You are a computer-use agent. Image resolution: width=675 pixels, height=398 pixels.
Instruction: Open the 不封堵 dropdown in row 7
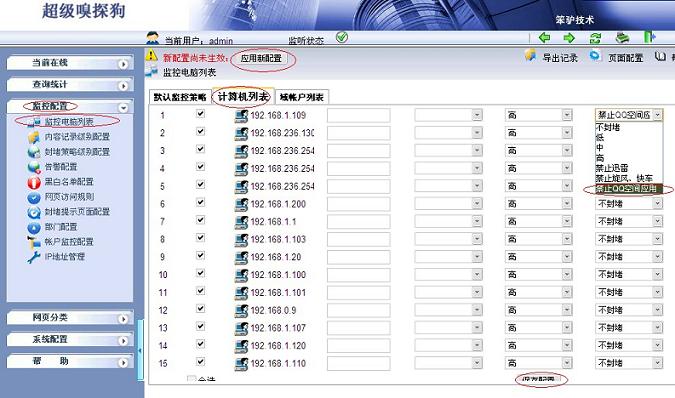629,221
